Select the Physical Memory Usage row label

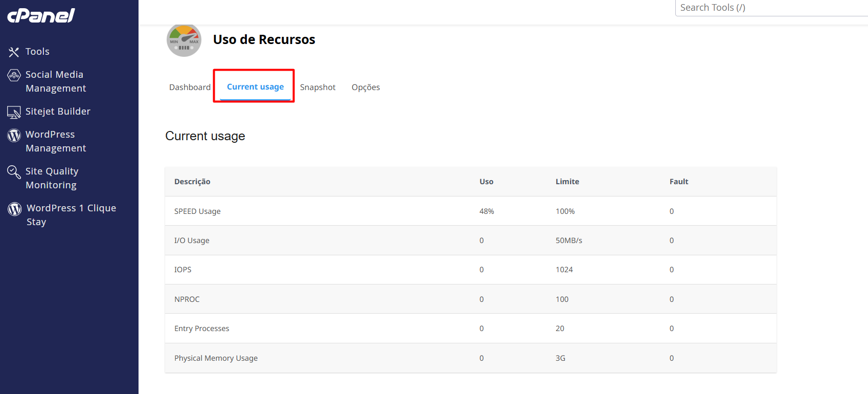[x=216, y=358]
